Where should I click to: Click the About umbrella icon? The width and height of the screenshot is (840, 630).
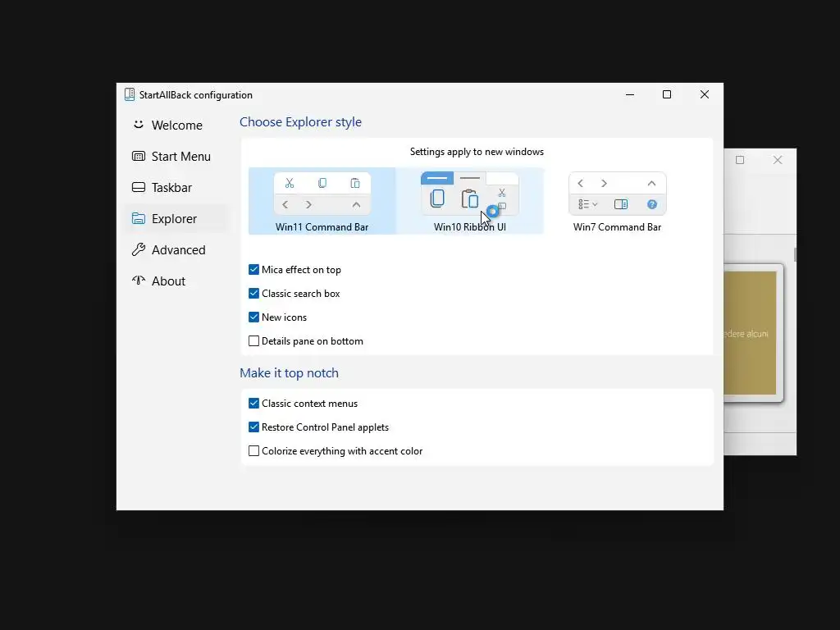pyautogui.click(x=138, y=281)
